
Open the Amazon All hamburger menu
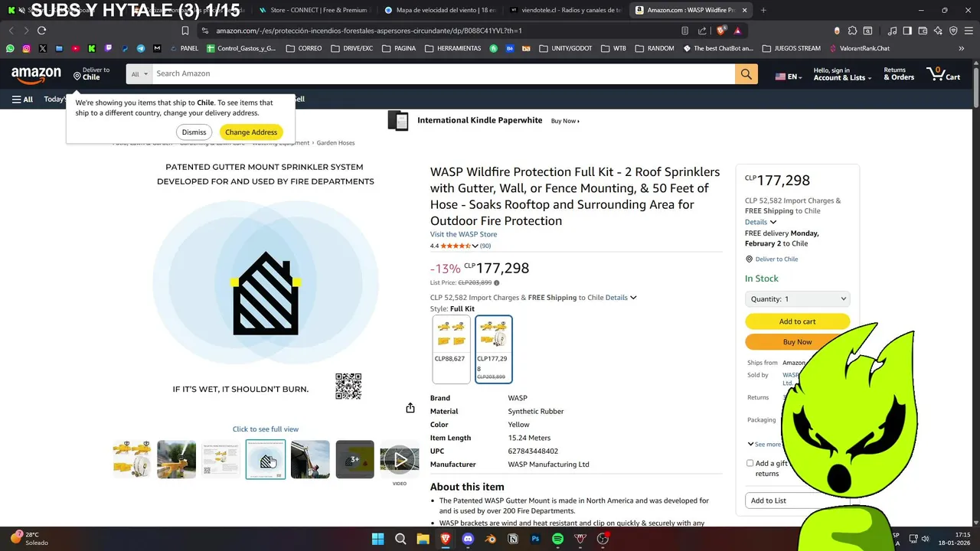[x=22, y=99]
